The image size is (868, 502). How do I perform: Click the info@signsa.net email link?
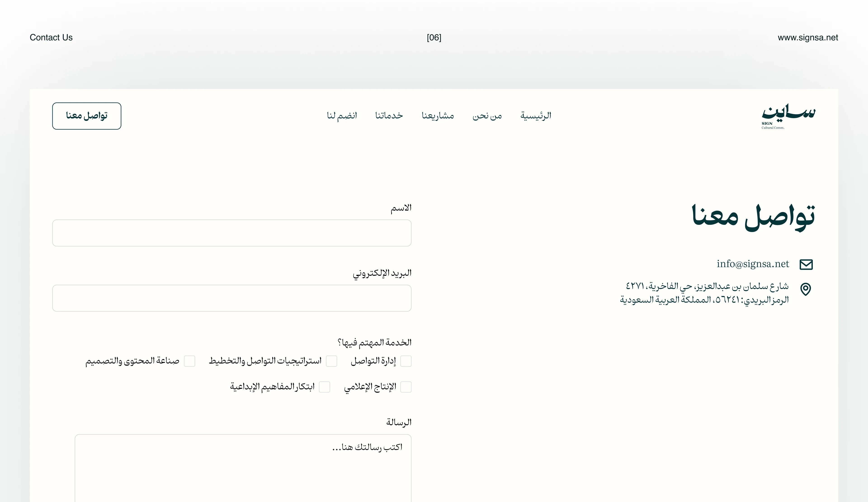pos(753,264)
